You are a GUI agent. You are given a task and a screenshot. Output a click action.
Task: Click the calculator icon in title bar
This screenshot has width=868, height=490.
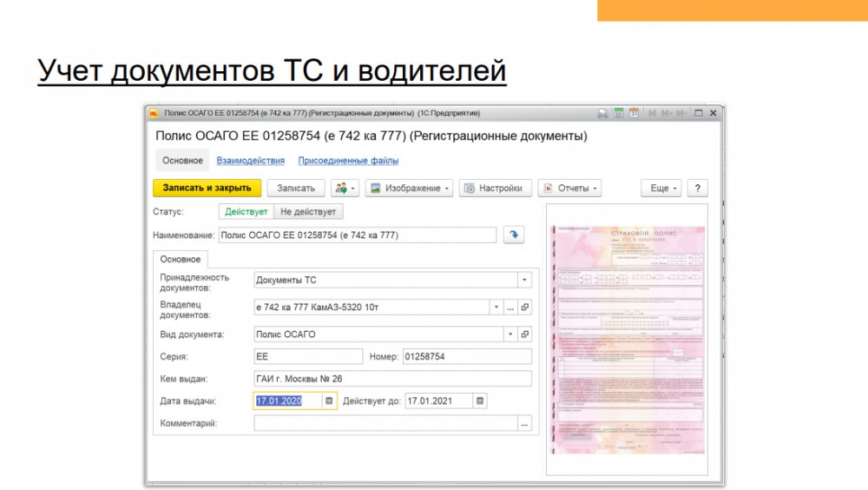[x=619, y=113]
